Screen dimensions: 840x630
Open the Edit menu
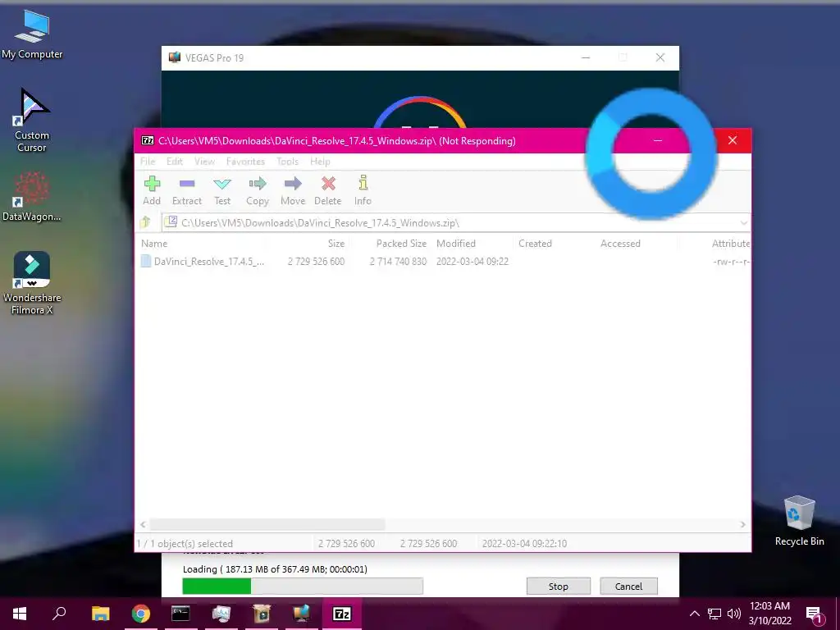click(174, 162)
